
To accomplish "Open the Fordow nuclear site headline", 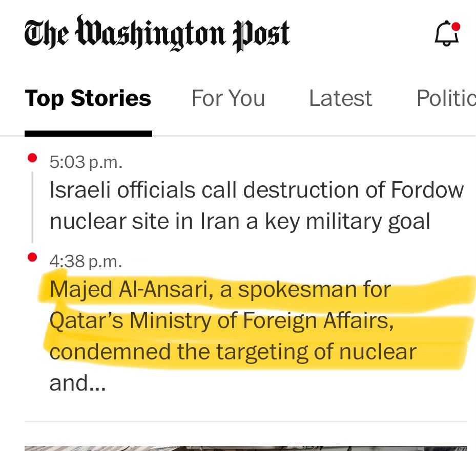I will pos(256,205).
